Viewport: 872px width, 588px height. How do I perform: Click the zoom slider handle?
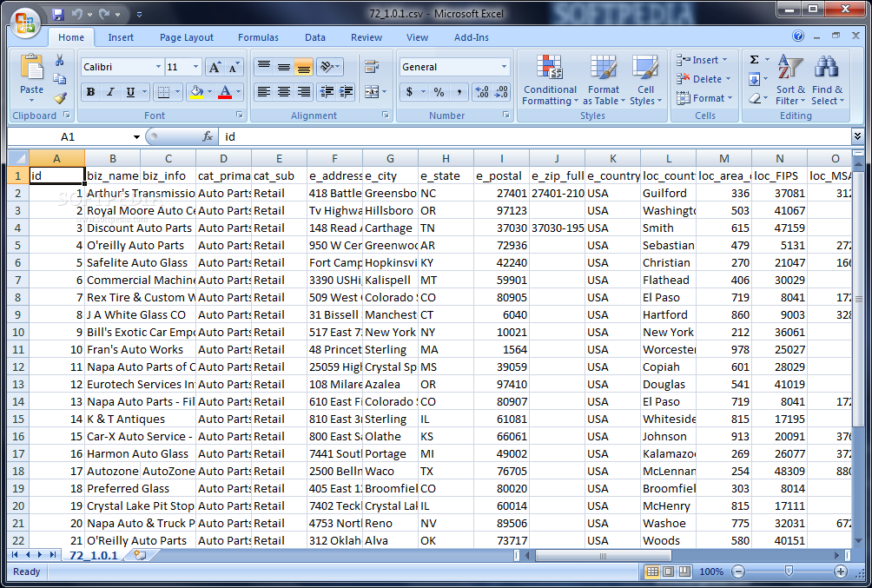pyautogui.click(x=789, y=571)
